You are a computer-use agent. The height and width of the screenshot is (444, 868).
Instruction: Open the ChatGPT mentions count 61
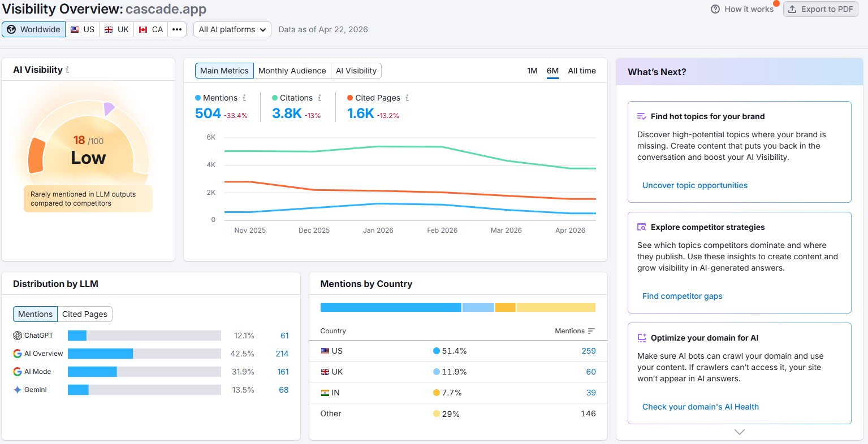(284, 336)
